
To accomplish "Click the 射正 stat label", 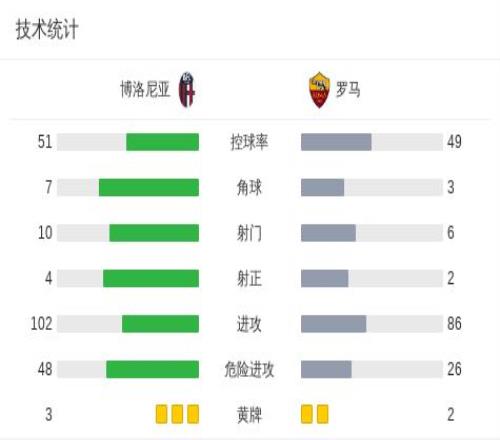I will [249, 278].
